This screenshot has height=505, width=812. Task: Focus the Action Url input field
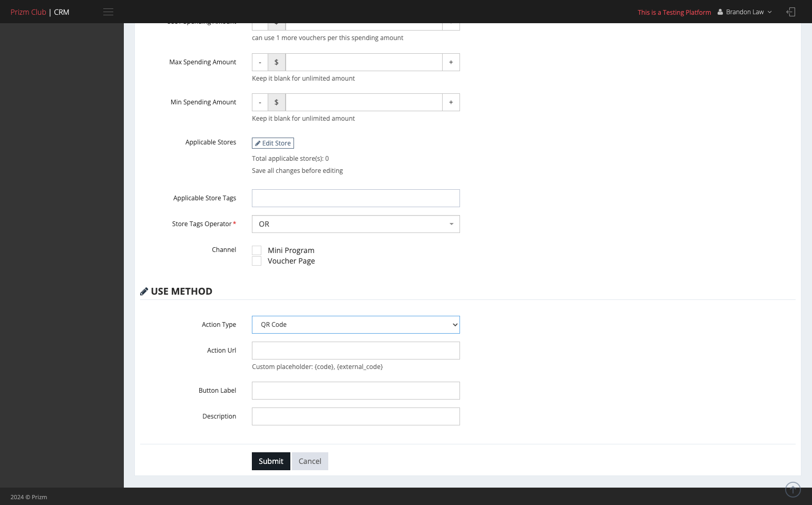coord(356,351)
